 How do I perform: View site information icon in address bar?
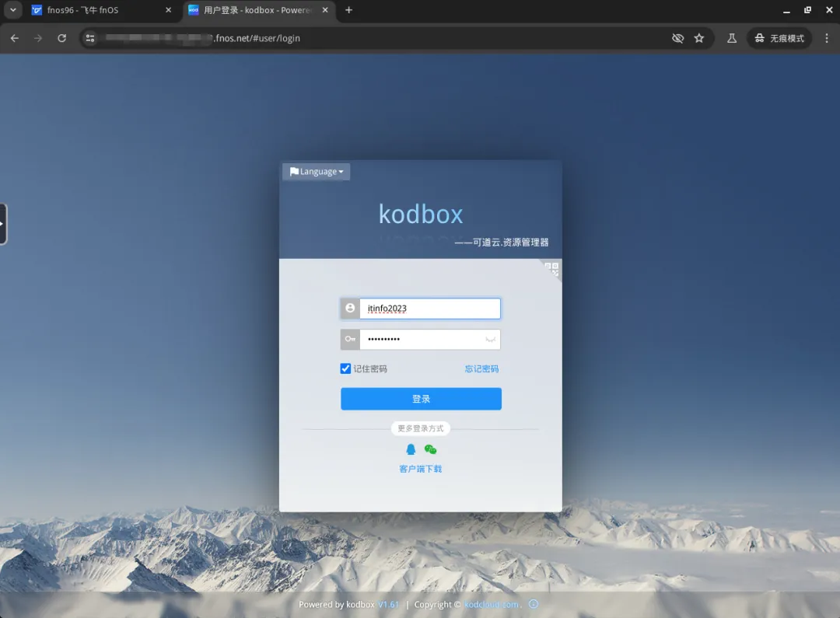tap(90, 38)
